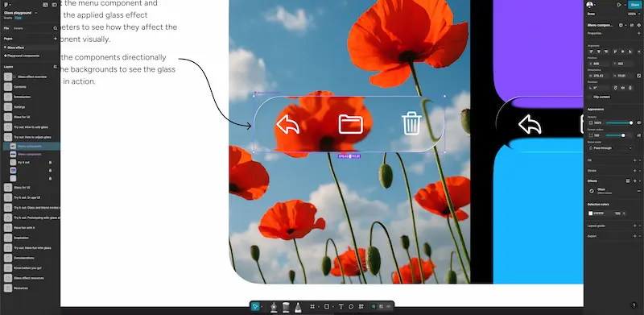The image size is (644, 315).
Task: Add a new page with the plus icon
Action: coord(55,39)
